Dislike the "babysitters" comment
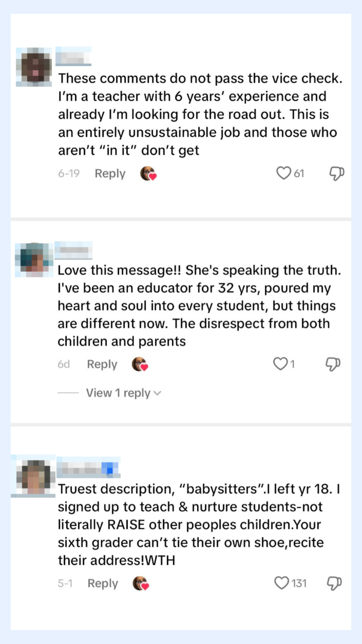 coord(334,583)
